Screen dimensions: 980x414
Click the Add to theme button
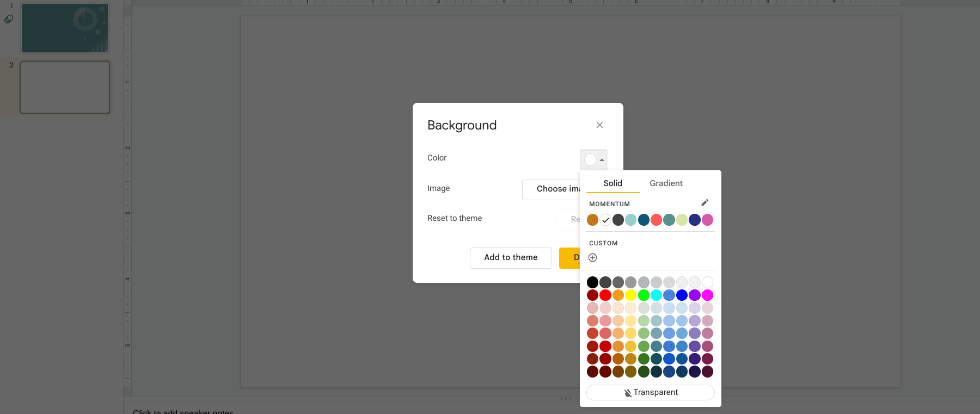coord(511,258)
